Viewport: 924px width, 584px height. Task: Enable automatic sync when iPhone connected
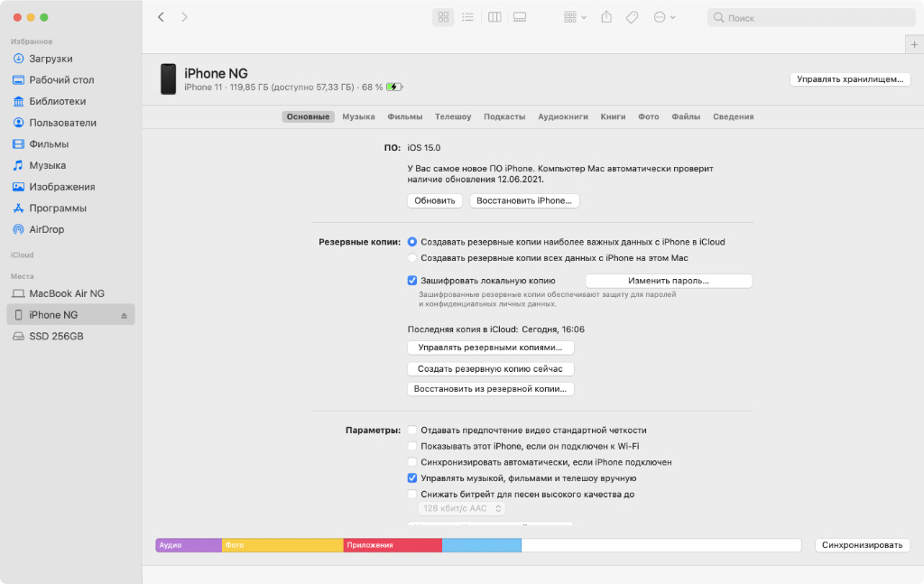click(411, 462)
